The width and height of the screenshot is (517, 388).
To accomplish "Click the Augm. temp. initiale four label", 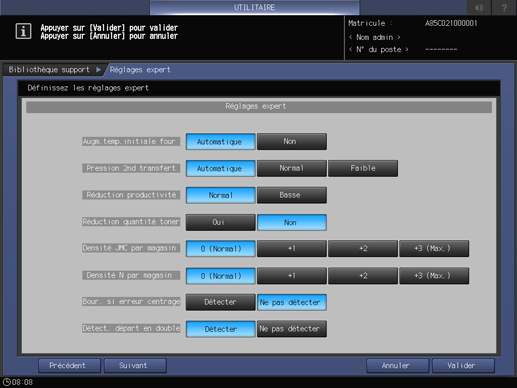I will click(131, 141).
